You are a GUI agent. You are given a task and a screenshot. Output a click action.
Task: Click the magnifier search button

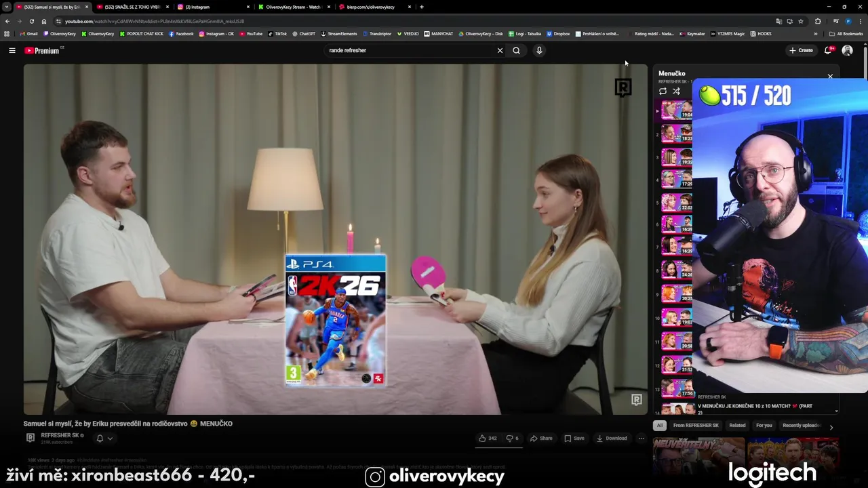[x=516, y=50]
